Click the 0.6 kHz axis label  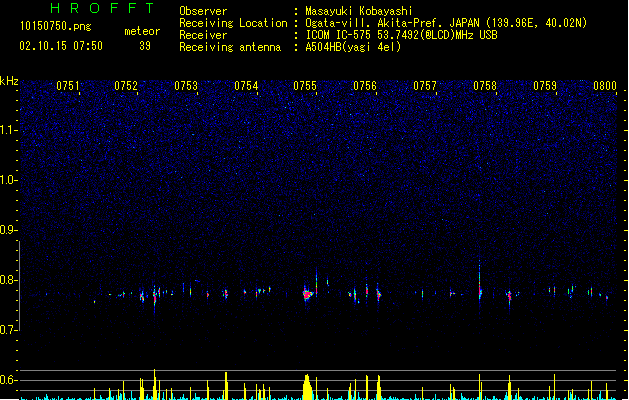[x=8, y=380]
